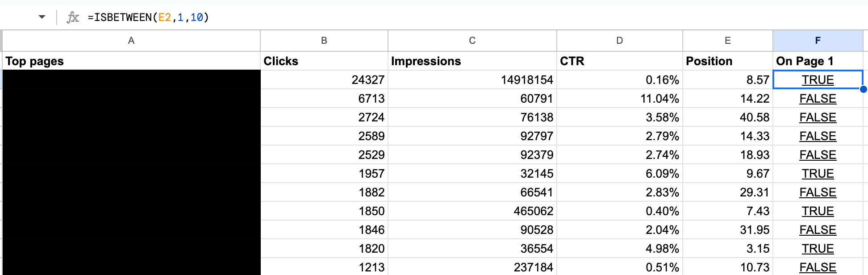Viewport: 868px width, 275px height.
Task: Select the cell with position 8.57
Action: 727,79
